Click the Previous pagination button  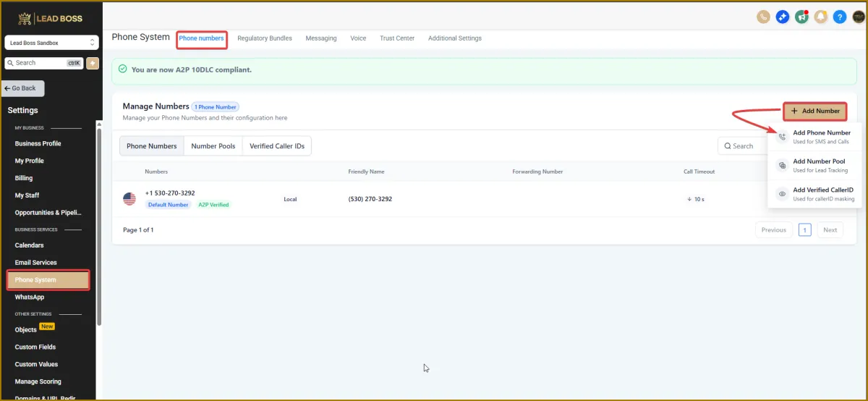(x=773, y=230)
